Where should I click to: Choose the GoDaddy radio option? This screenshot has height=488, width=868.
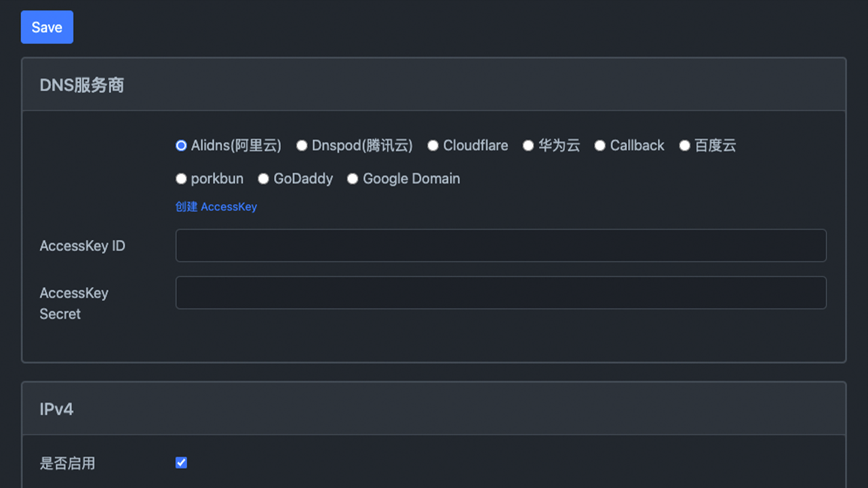point(264,179)
